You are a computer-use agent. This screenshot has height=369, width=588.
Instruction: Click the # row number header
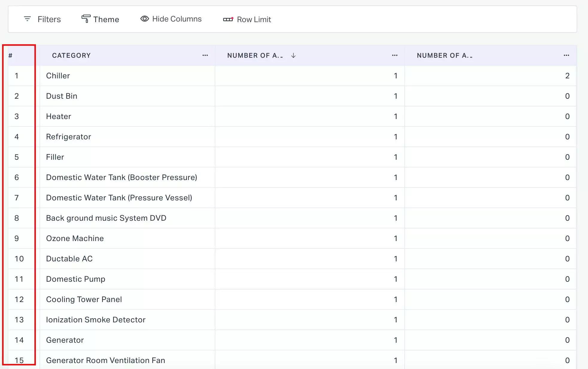[10, 55]
